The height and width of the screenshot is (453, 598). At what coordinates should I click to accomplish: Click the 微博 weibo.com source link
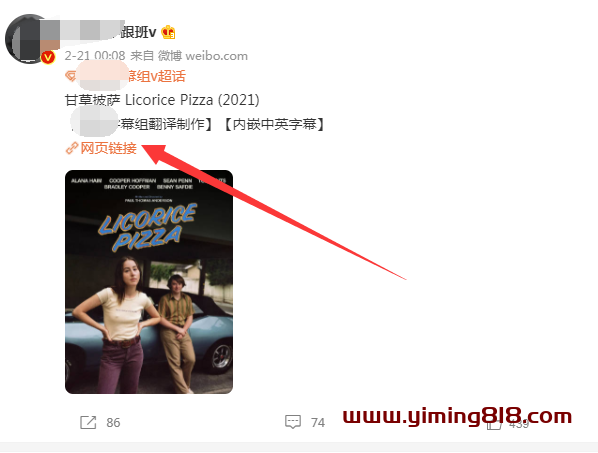coord(203,56)
